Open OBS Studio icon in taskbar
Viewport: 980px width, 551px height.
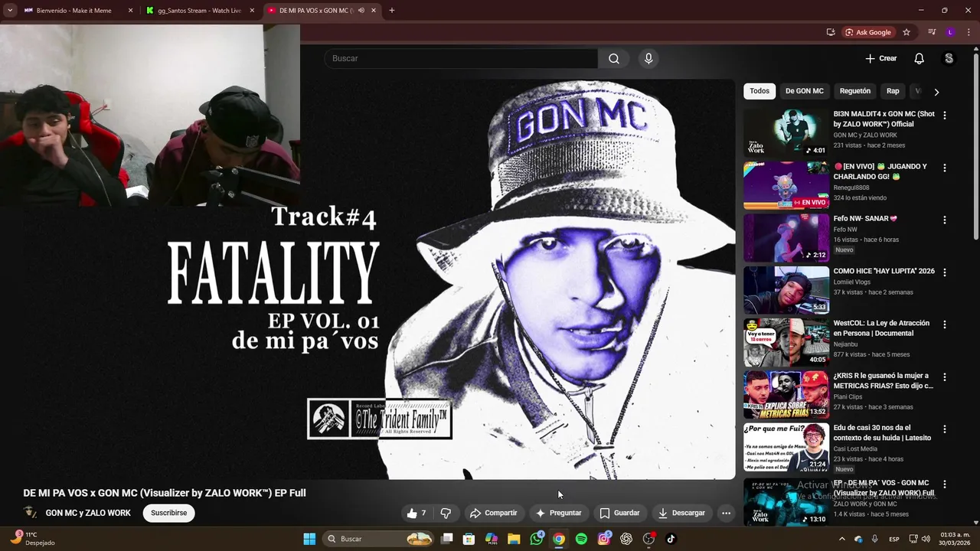coord(648,539)
